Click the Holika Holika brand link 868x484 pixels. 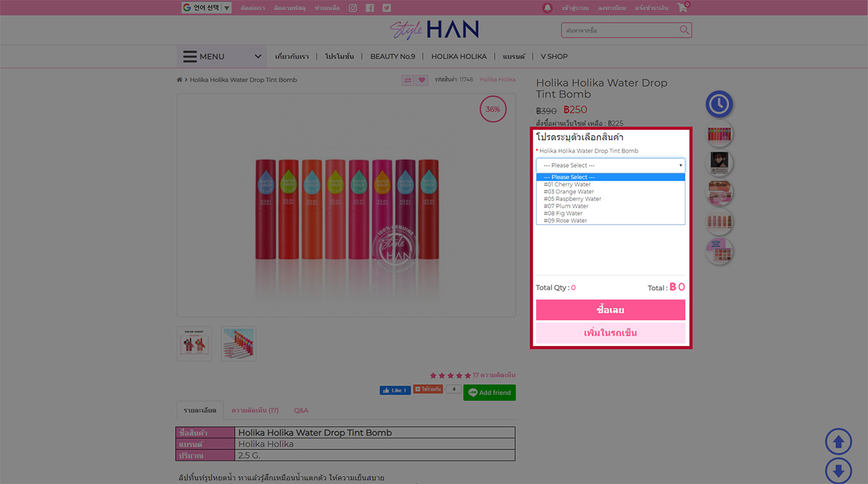point(497,80)
